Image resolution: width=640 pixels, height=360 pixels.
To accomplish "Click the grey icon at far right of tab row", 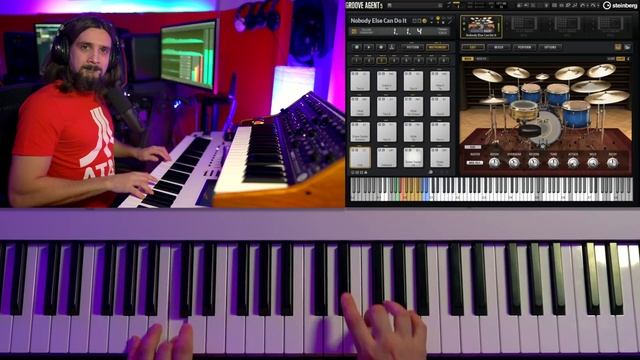I will tap(627, 47).
